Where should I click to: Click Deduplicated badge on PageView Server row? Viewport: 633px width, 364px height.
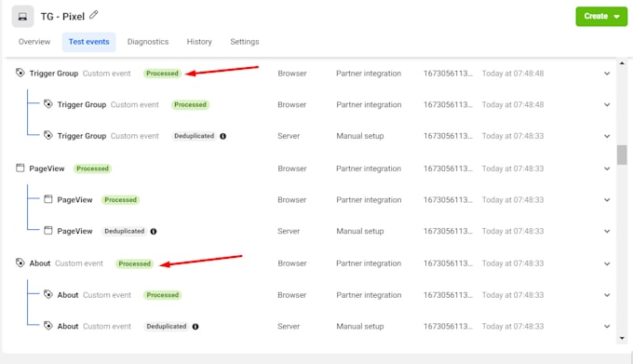point(125,231)
